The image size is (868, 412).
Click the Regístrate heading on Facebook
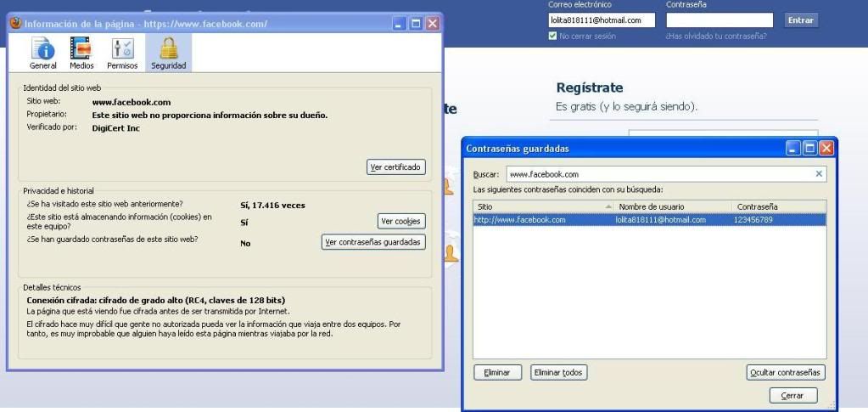point(590,87)
